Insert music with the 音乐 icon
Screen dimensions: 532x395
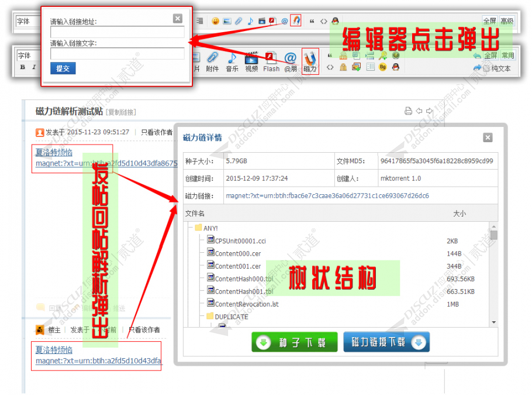coord(232,60)
